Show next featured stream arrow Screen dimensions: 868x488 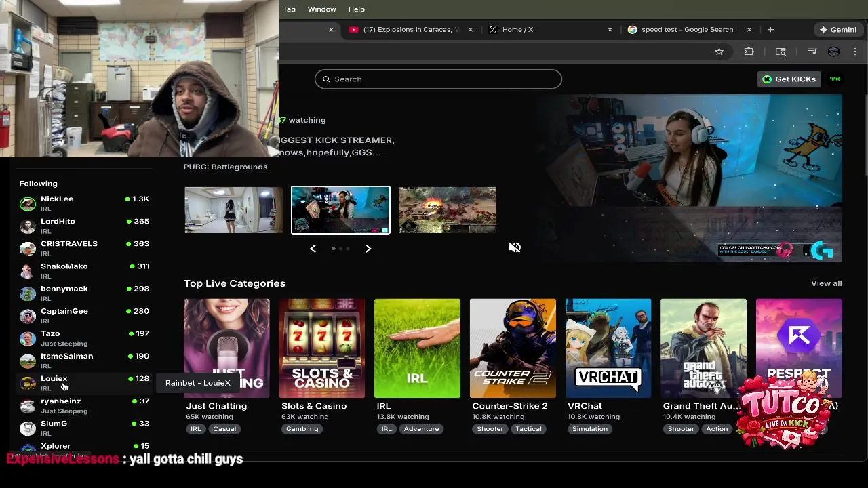point(368,249)
